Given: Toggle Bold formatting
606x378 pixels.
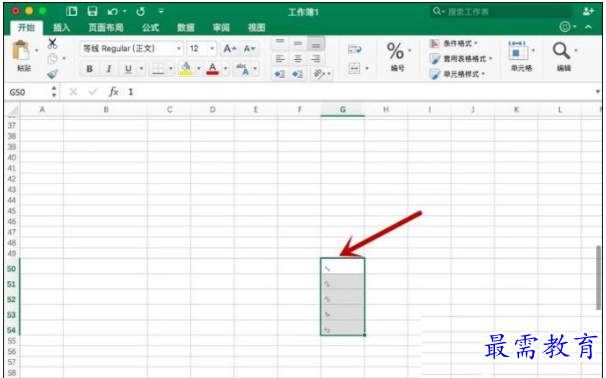Looking at the screenshot, I should pyautogui.click(x=90, y=69).
